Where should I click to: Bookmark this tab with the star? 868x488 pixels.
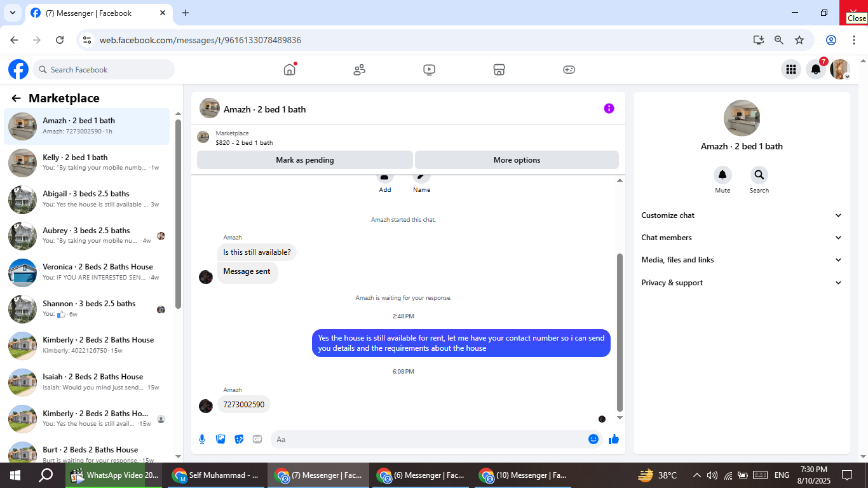(799, 40)
